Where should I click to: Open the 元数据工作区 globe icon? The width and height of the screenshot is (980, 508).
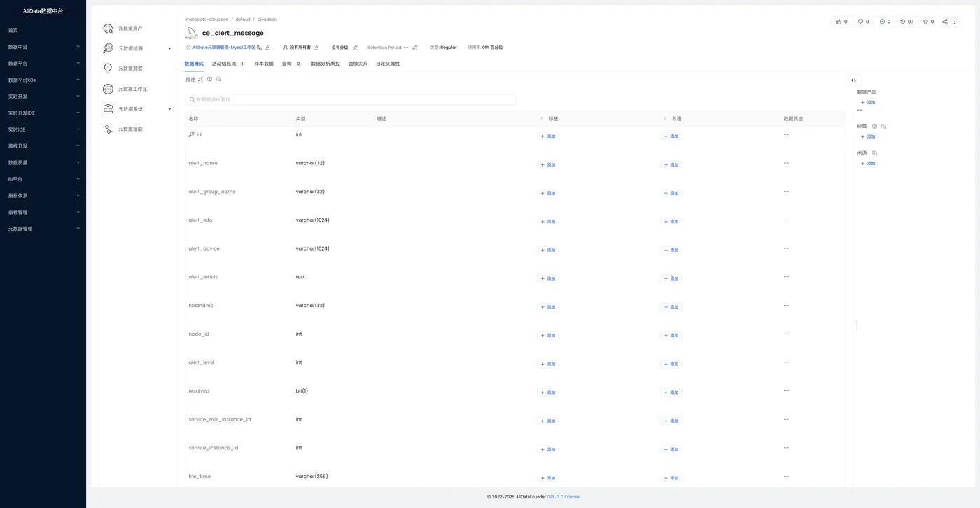pyautogui.click(x=108, y=89)
